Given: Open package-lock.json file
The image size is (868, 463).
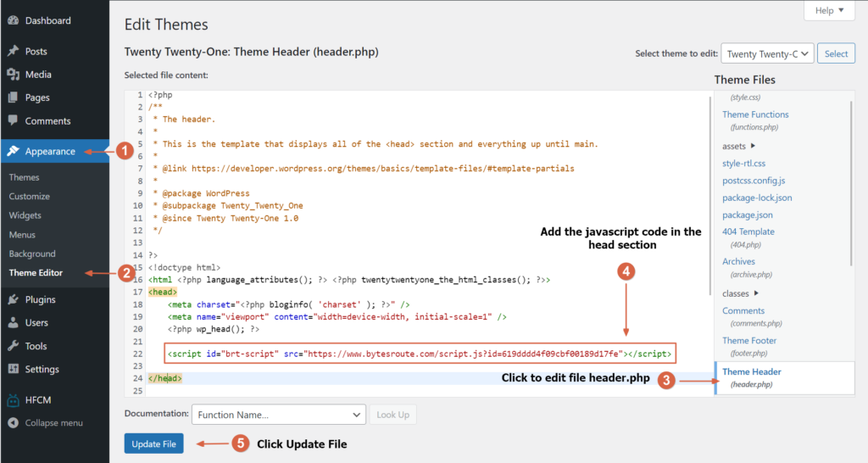Looking at the screenshot, I should pos(757,198).
